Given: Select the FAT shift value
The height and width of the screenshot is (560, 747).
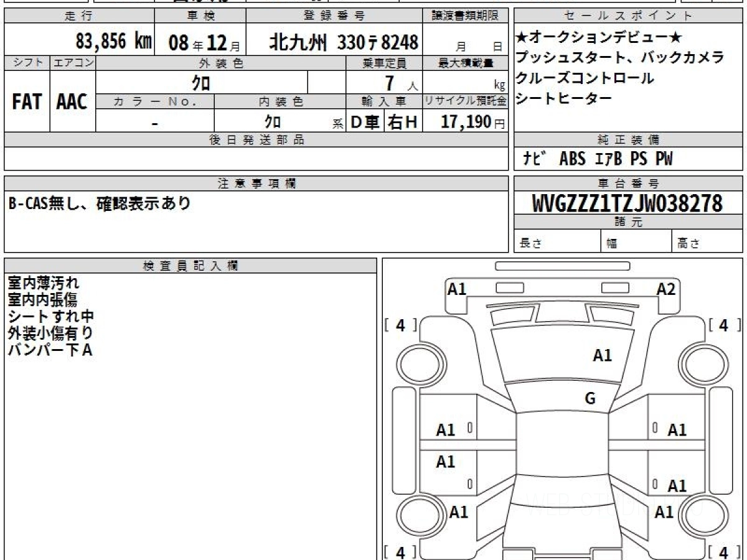Looking at the screenshot, I should click(27, 102).
